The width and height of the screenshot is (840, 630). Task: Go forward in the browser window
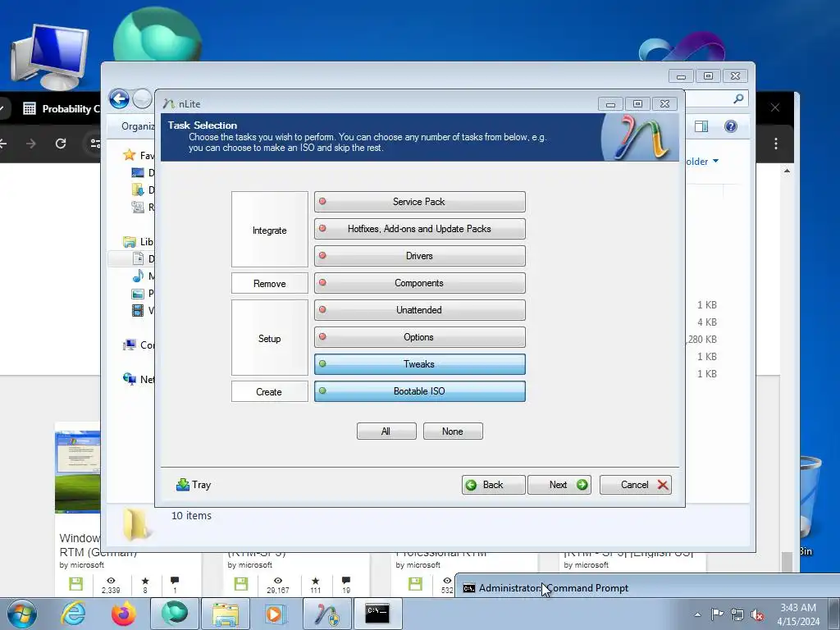click(31, 143)
